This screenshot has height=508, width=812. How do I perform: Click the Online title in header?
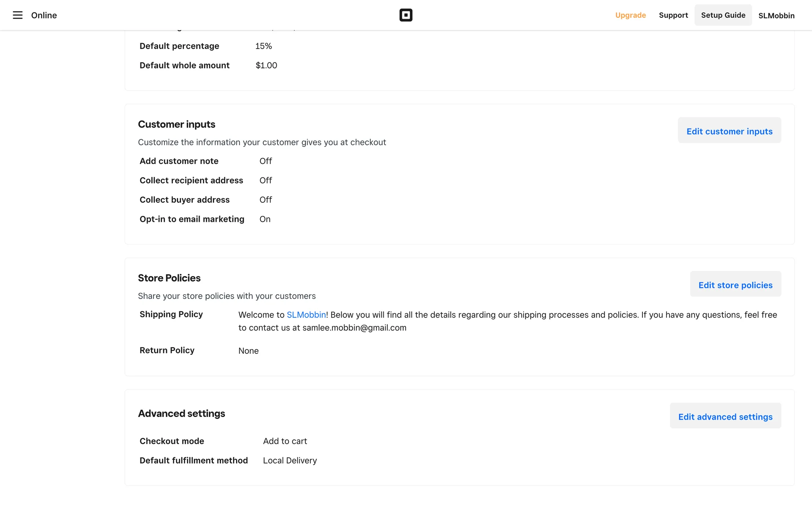44,15
